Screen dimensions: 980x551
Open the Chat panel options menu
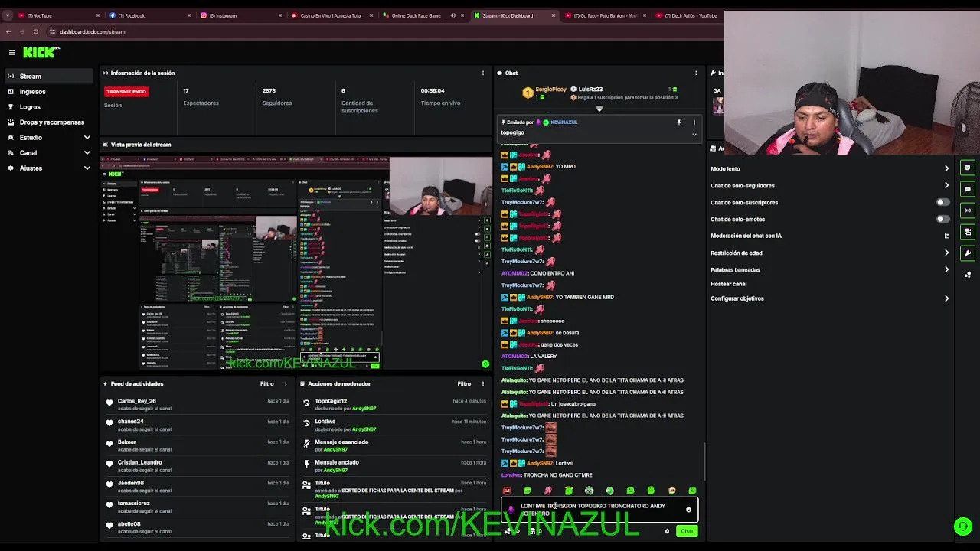pos(696,73)
